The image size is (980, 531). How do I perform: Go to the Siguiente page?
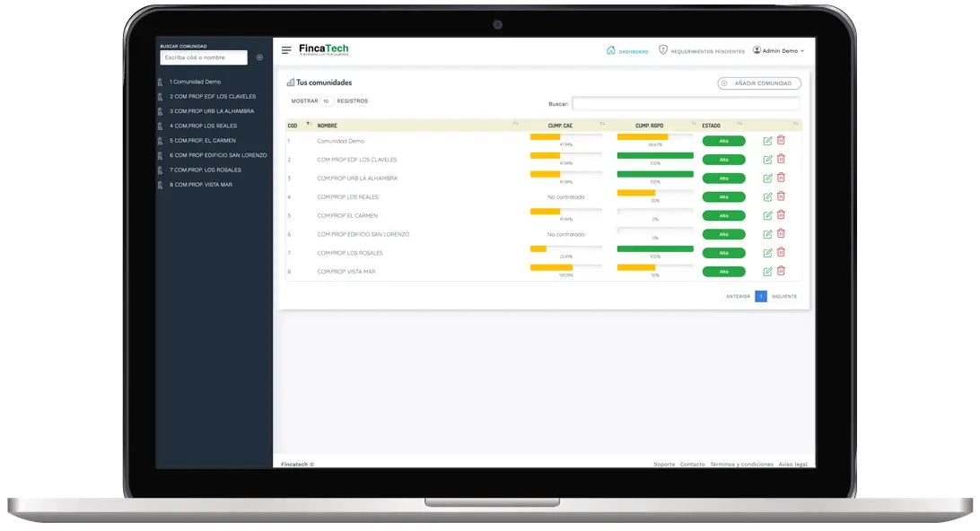(x=783, y=296)
